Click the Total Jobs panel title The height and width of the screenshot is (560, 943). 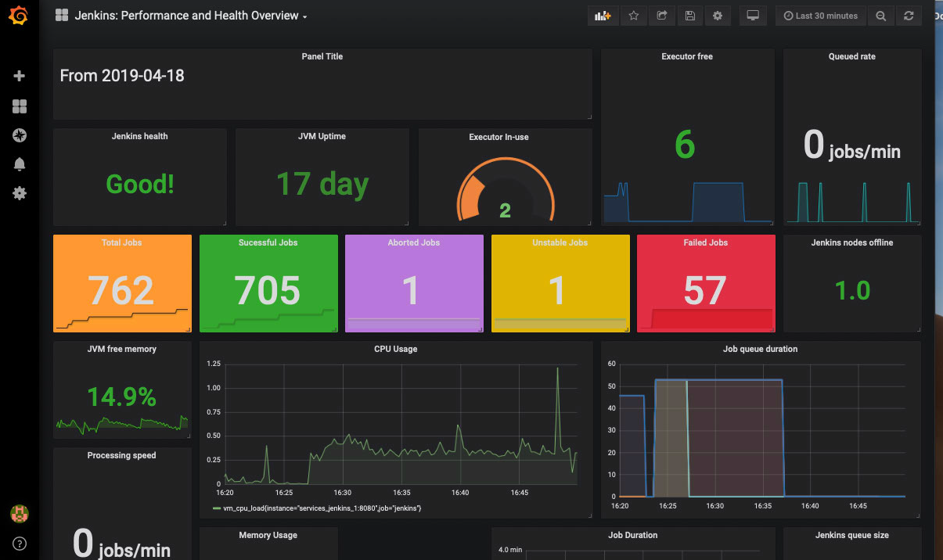[121, 242]
